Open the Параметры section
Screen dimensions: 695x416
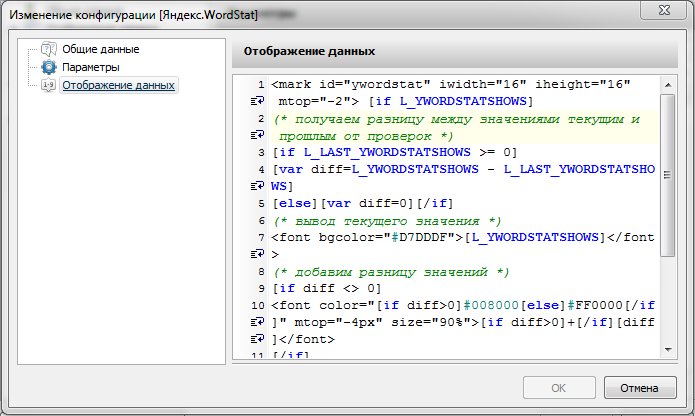[91, 67]
